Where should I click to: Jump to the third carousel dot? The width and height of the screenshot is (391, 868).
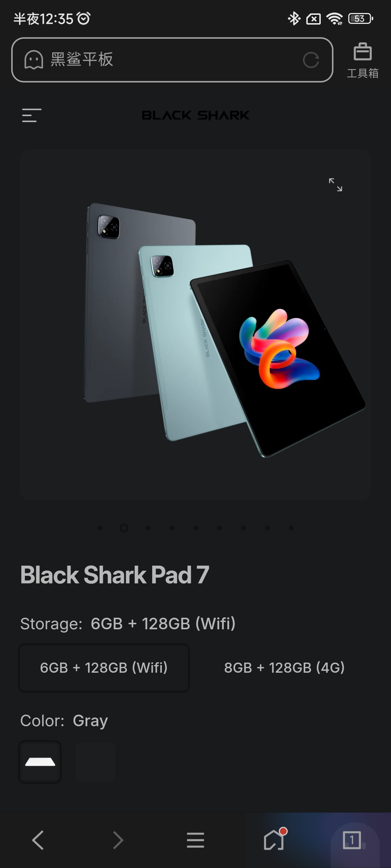(x=148, y=528)
